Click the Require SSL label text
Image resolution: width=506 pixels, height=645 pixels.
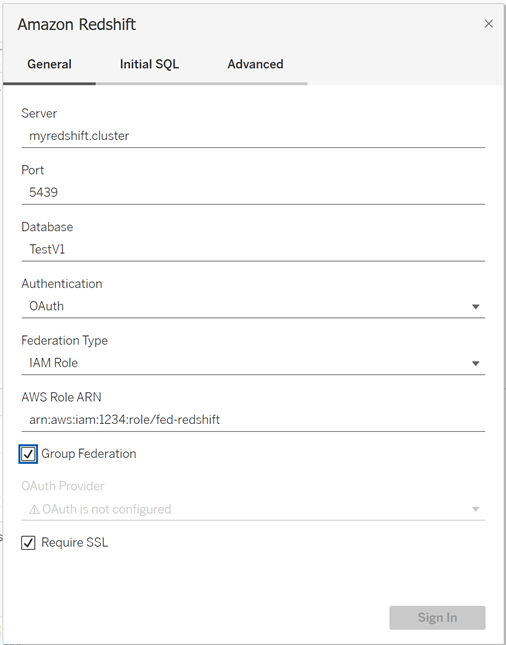tap(74, 543)
